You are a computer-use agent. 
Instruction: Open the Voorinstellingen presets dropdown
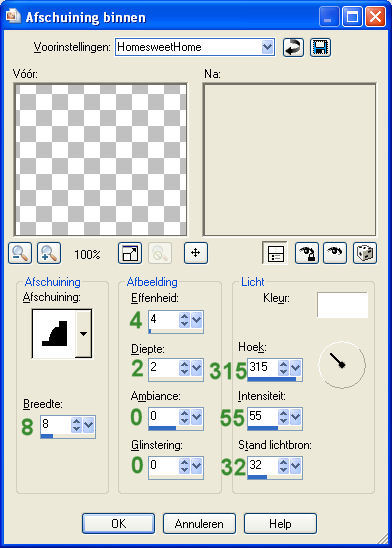click(x=267, y=47)
